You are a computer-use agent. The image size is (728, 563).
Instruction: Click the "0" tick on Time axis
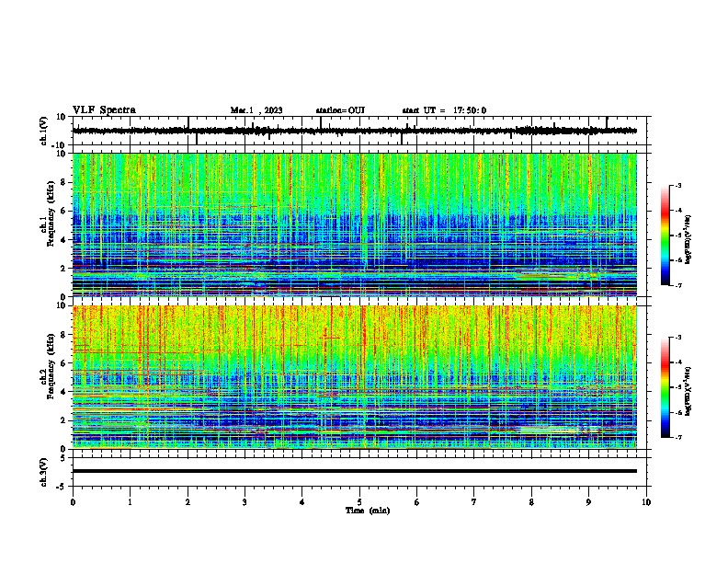(73, 502)
